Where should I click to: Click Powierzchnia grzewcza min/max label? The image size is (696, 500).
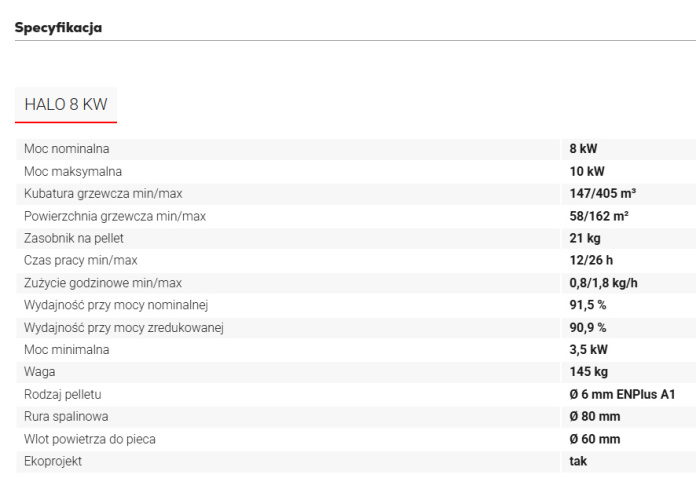pos(115,216)
